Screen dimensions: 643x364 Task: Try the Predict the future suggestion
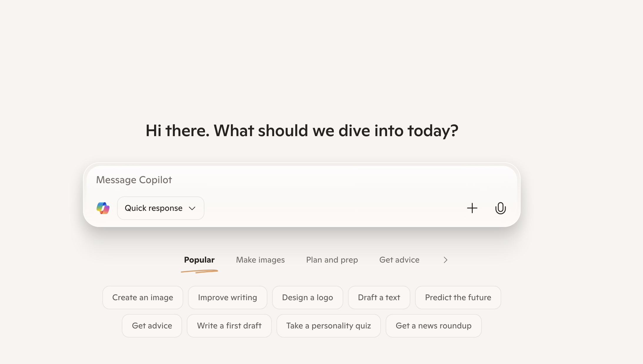pos(458,298)
